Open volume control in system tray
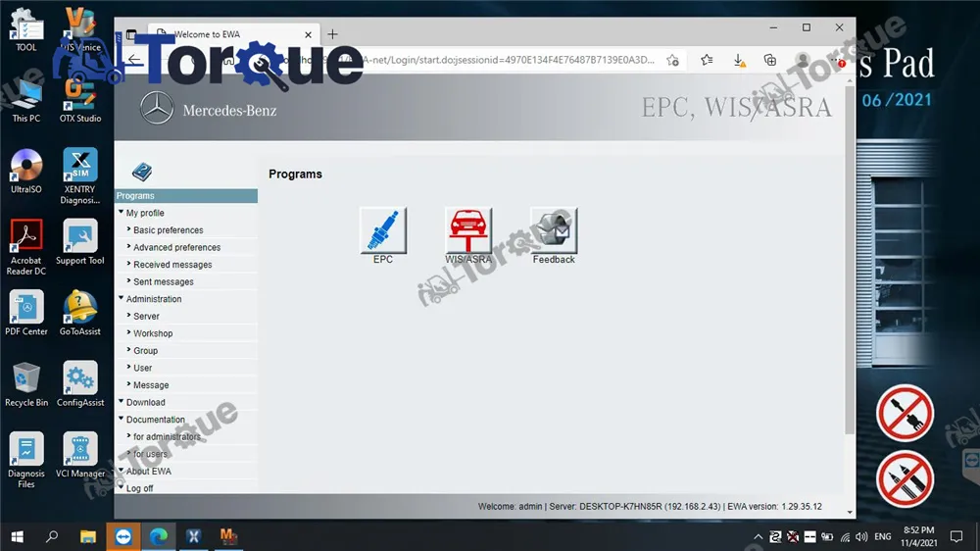The image size is (980, 551). pos(861,536)
